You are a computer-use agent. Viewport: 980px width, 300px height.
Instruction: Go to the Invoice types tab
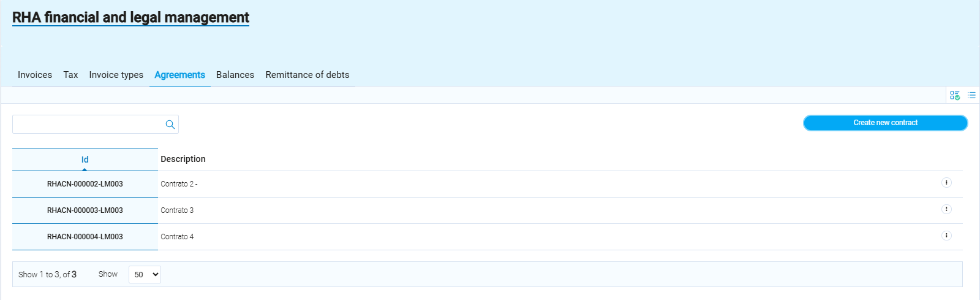point(116,75)
